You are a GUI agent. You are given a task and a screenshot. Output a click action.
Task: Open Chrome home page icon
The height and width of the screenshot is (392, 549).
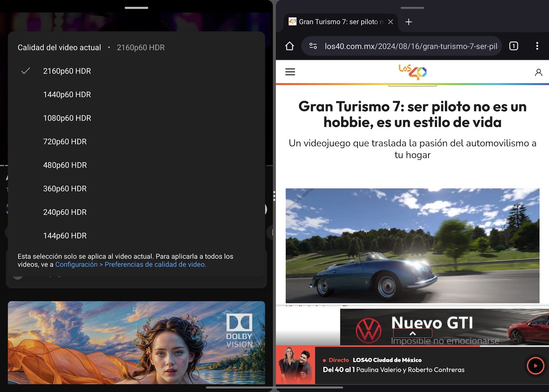click(x=289, y=46)
